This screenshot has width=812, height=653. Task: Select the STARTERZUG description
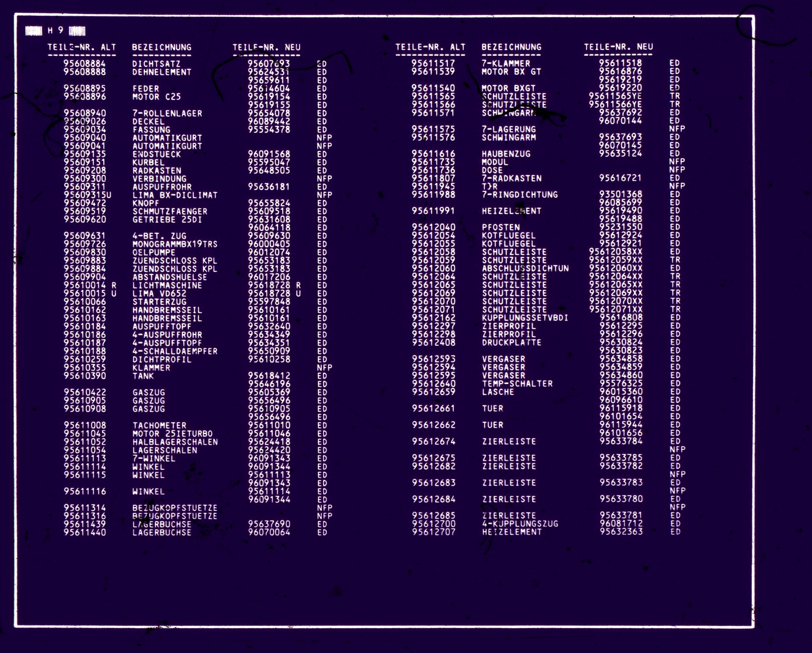point(159,302)
